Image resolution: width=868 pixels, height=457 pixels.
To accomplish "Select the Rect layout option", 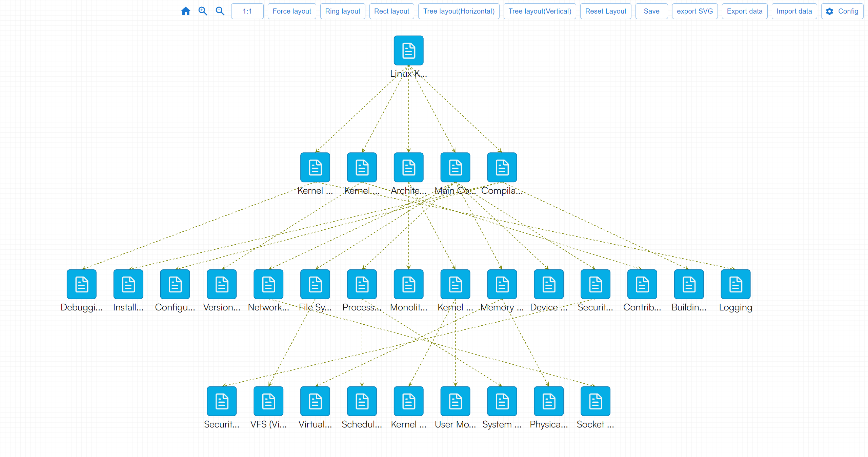I will pos(391,11).
